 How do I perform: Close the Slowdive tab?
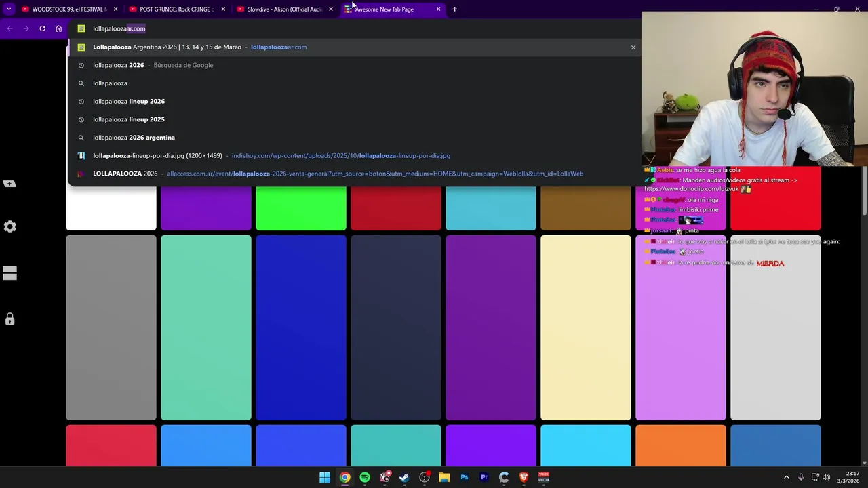[x=331, y=9]
